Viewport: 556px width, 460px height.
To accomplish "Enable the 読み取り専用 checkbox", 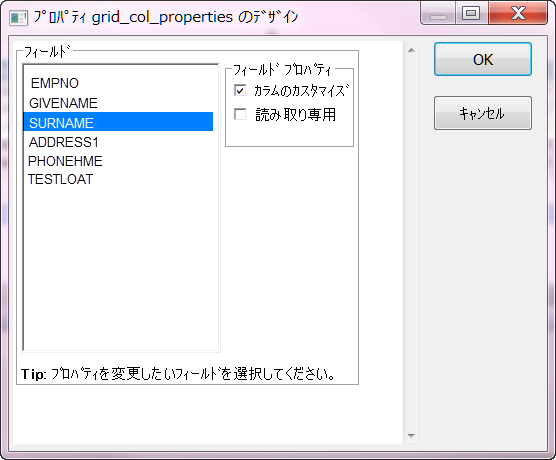I will (x=240, y=114).
